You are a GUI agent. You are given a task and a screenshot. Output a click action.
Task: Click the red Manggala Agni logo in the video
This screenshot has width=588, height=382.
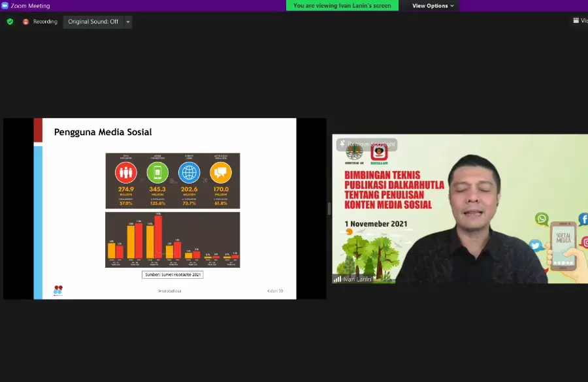coord(379,153)
